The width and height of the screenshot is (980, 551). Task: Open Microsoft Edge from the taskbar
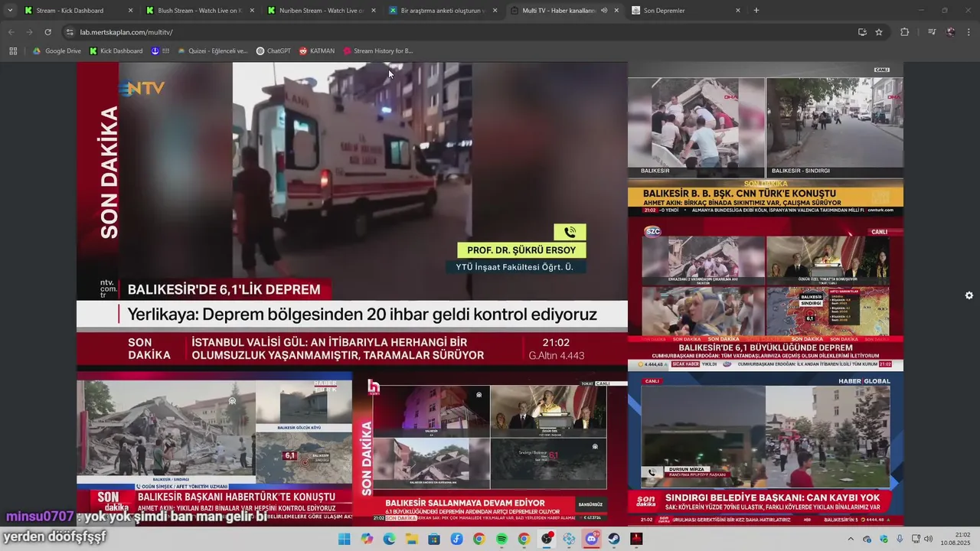389,539
